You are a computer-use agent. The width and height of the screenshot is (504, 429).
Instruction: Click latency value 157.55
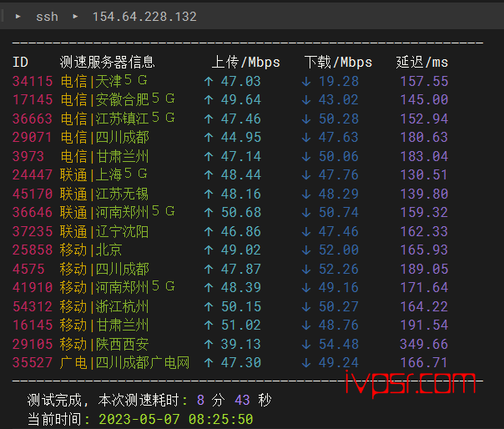pyautogui.click(x=424, y=81)
